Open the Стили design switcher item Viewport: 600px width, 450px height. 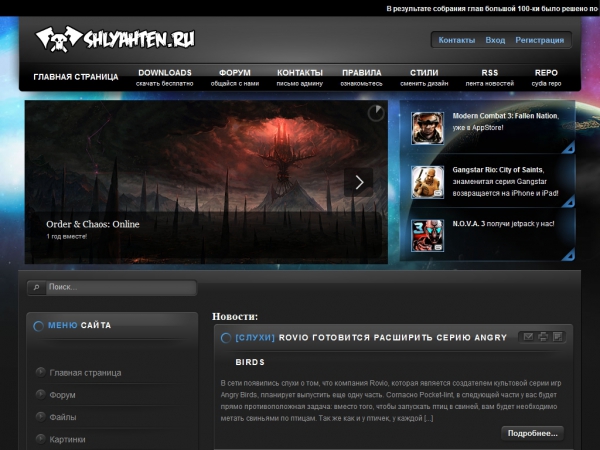tap(424, 77)
